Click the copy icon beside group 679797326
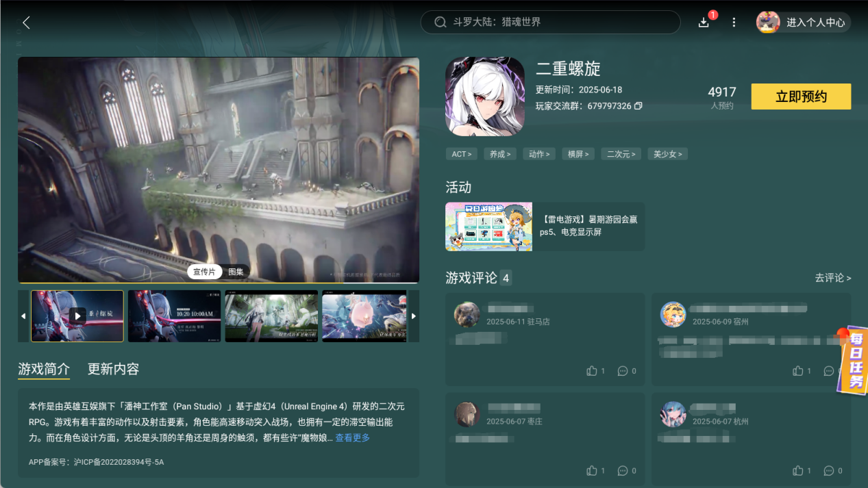This screenshot has height=488, width=868. point(638,106)
